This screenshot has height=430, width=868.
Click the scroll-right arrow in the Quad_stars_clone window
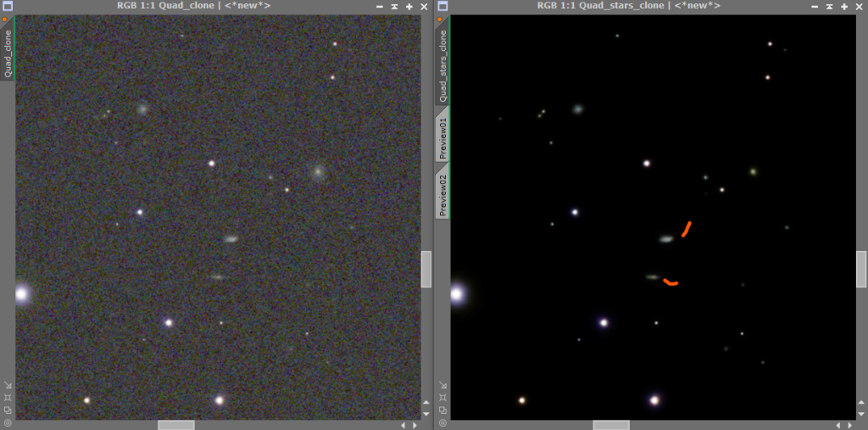(850, 425)
